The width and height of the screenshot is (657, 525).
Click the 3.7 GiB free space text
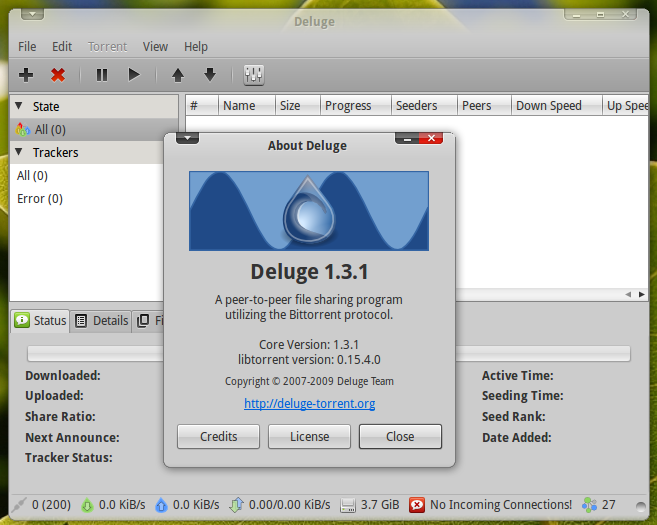[x=380, y=505]
